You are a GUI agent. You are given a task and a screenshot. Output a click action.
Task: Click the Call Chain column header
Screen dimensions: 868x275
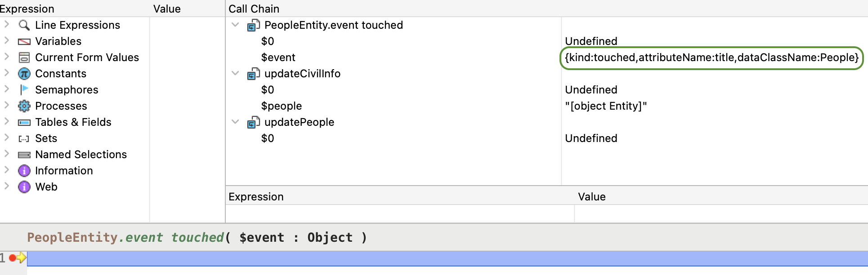[254, 9]
